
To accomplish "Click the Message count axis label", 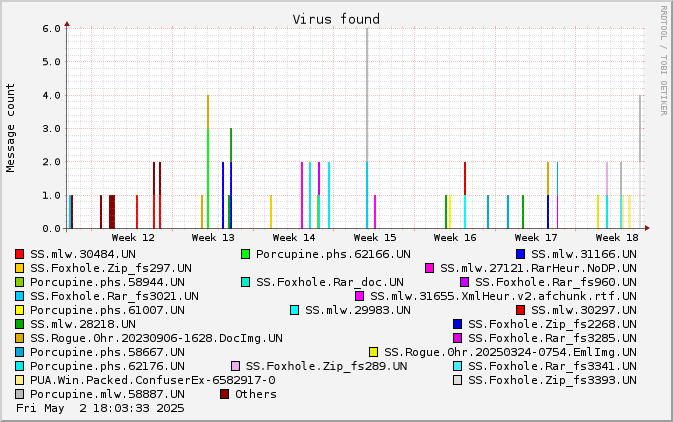I will pyautogui.click(x=10, y=128).
